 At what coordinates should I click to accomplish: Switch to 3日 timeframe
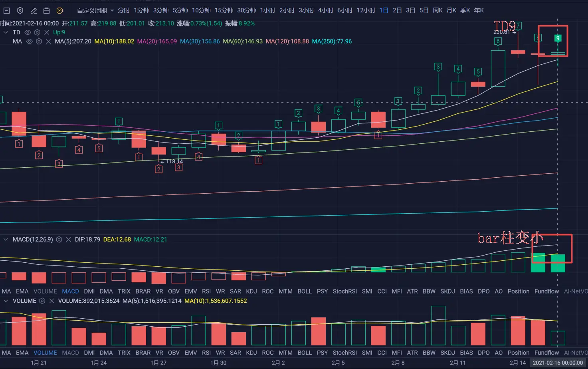411,10
